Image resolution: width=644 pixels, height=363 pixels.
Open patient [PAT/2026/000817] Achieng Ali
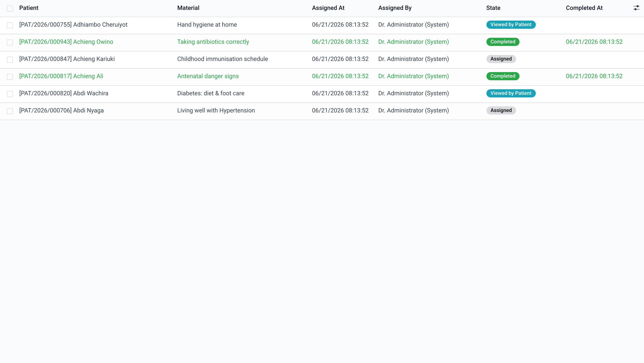[x=61, y=76]
